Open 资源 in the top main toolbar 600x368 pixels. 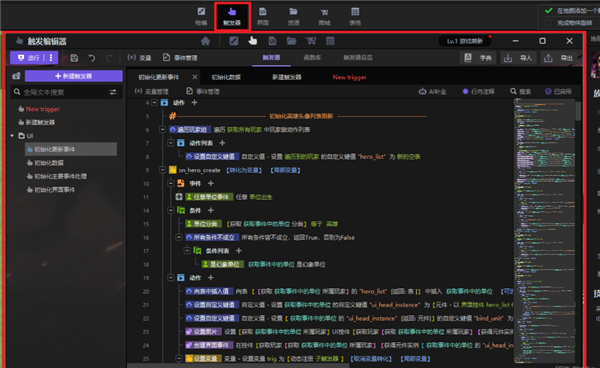point(293,16)
